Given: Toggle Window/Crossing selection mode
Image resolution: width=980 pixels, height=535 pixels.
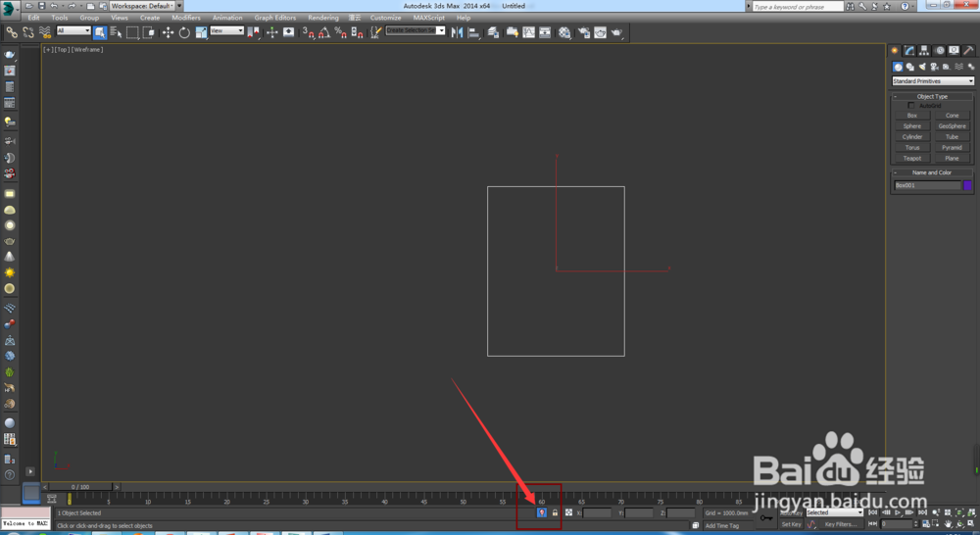Looking at the screenshot, I should point(149,32).
